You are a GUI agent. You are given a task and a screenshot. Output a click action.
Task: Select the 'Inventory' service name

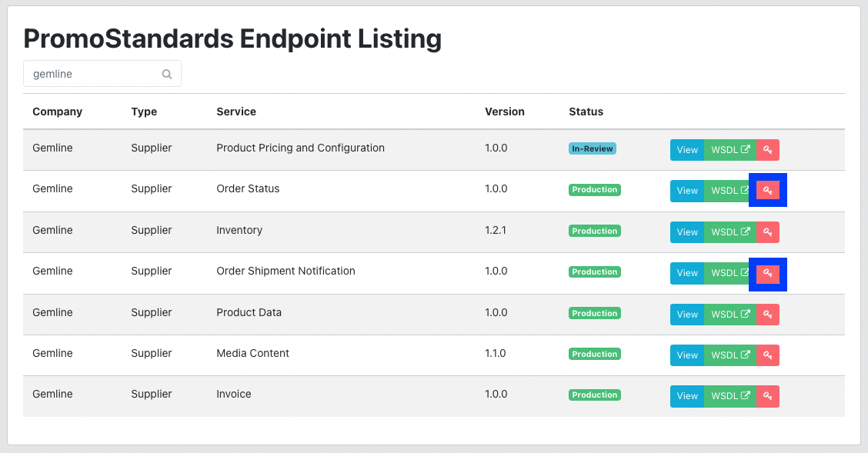click(x=239, y=230)
